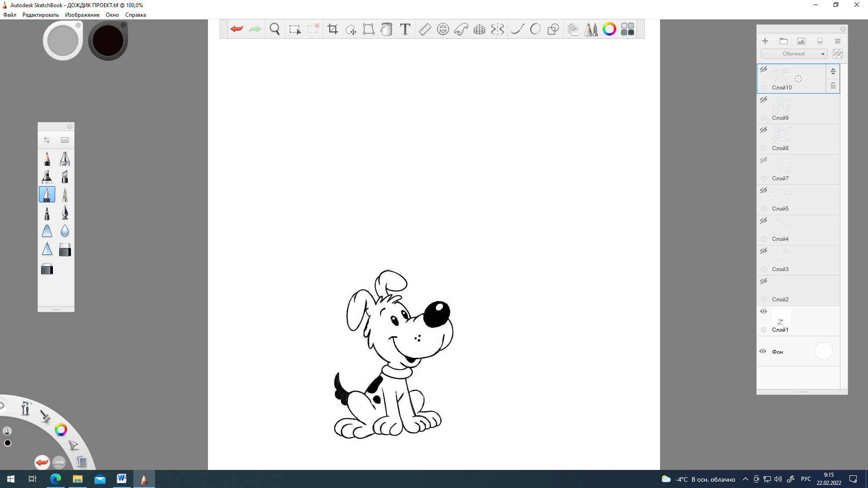Open the Окно menu
This screenshot has height=488, width=868.
[112, 15]
